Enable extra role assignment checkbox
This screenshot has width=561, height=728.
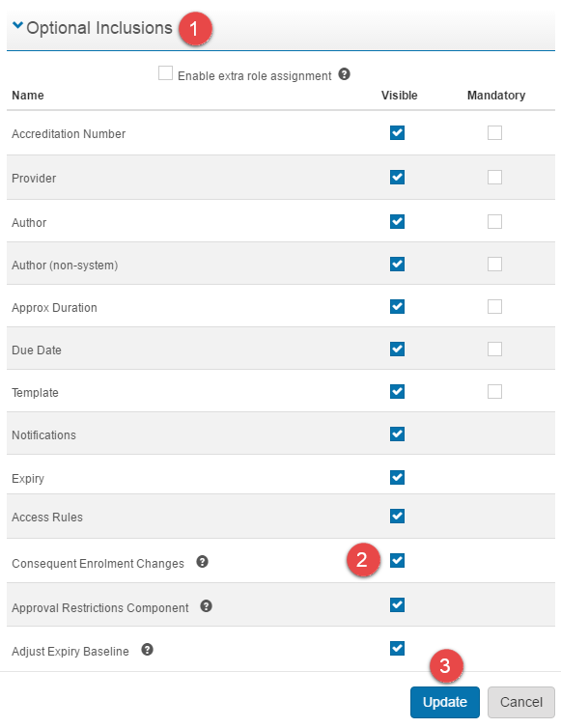click(165, 73)
